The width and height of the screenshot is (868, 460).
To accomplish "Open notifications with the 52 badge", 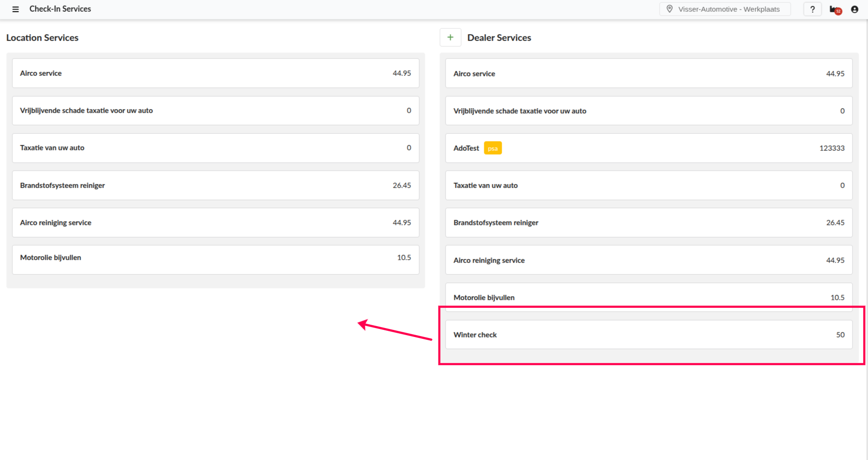I will (835, 9).
